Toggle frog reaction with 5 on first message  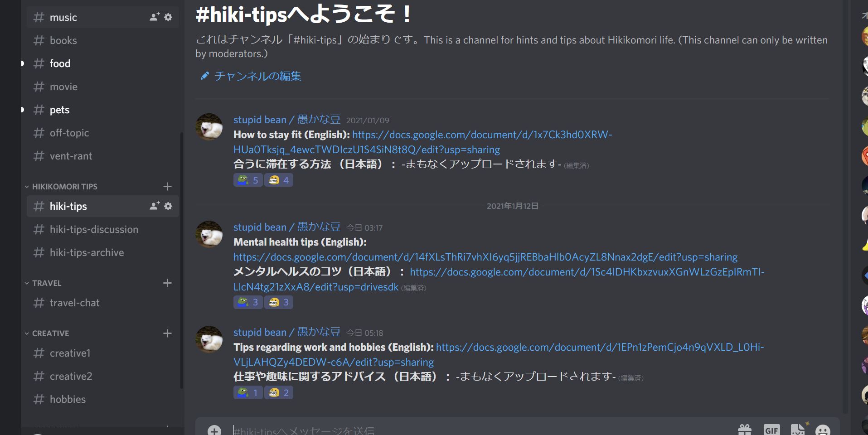point(248,180)
